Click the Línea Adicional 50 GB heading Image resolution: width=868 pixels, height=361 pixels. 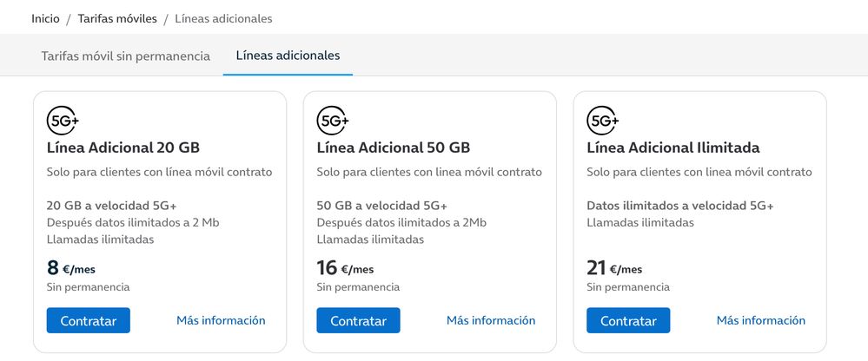pyautogui.click(x=394, y=148)
